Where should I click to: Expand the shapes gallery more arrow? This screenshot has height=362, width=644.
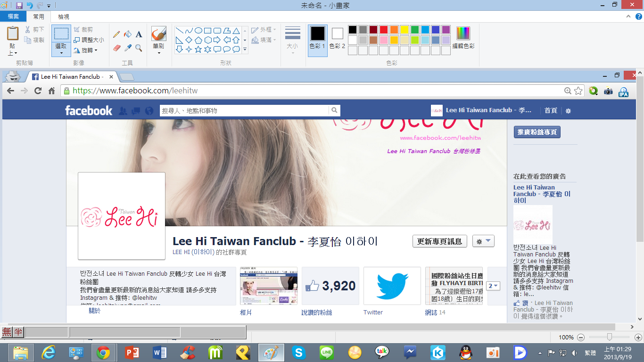(245, 49)
